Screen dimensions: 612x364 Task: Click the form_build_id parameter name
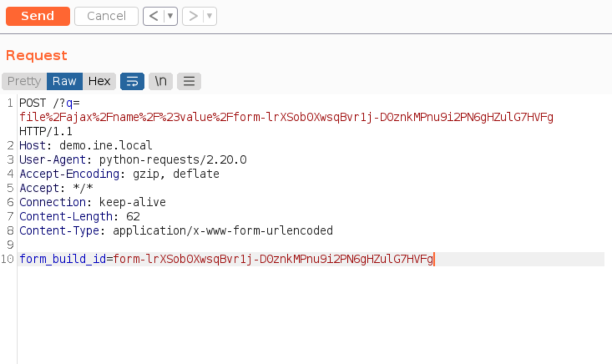tap(63, 259)
